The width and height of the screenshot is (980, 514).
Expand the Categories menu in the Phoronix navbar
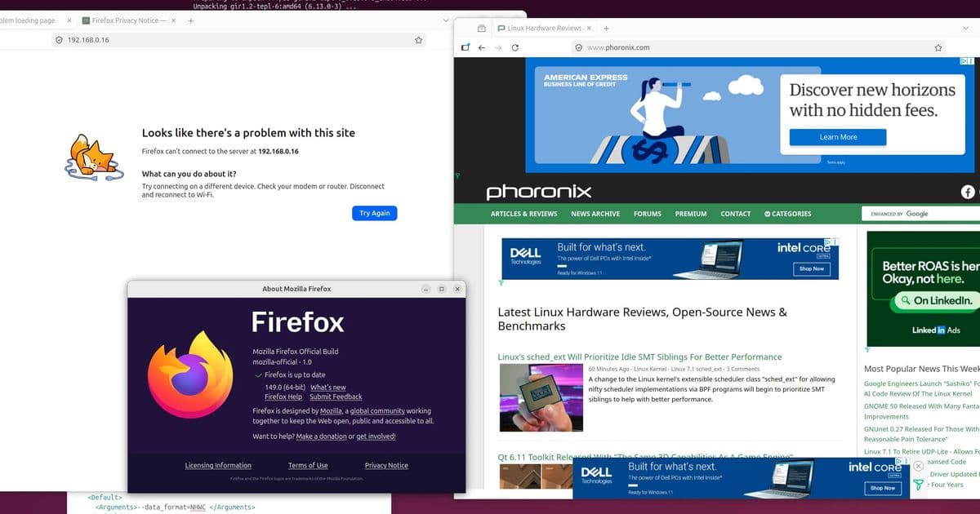tap(787, 214)
